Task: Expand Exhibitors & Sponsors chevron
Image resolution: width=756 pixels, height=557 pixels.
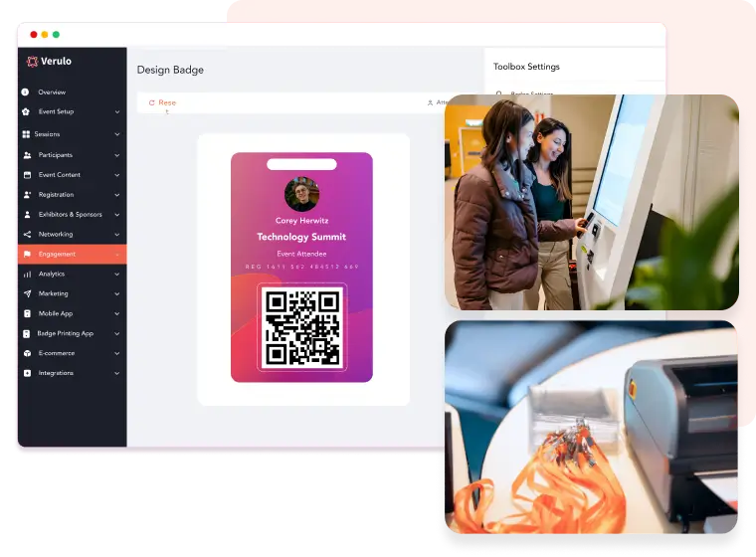Action: 117,215
